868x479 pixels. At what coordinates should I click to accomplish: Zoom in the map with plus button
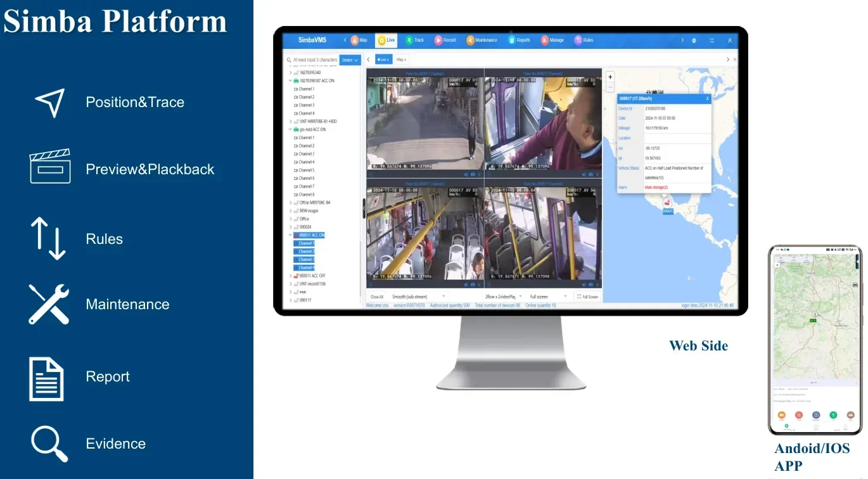tap(610, 77)
